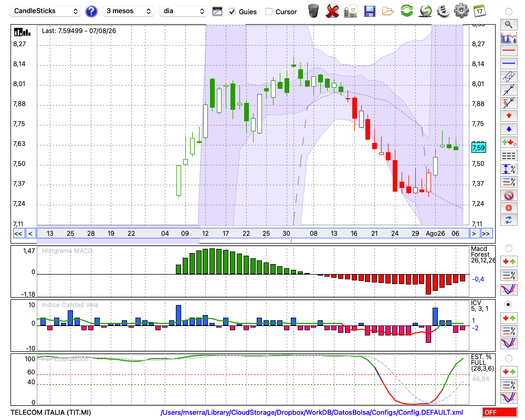Uncheck the Guies checkbox
Viewport: 525px width, 420px height.
pyautogui.click(x=232, y=12)
